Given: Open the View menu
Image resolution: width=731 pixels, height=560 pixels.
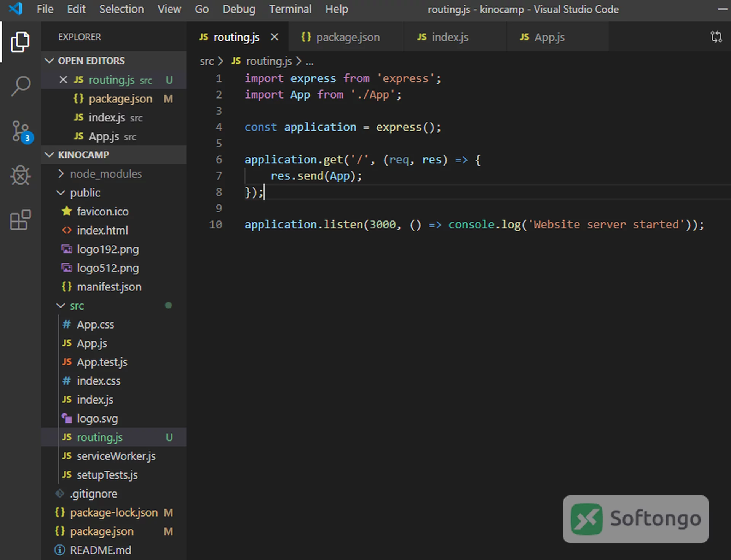Looking at the screenshot, I should tap(169, 9).
